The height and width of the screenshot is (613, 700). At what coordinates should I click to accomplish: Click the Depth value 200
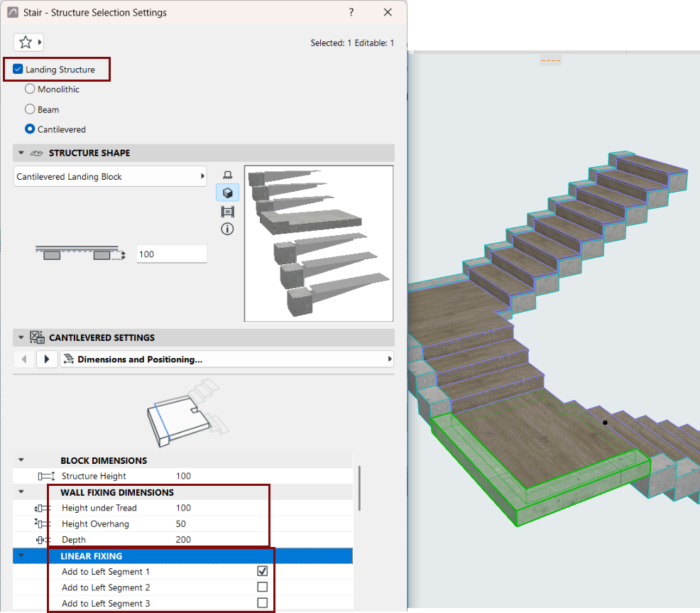[183, 540]
